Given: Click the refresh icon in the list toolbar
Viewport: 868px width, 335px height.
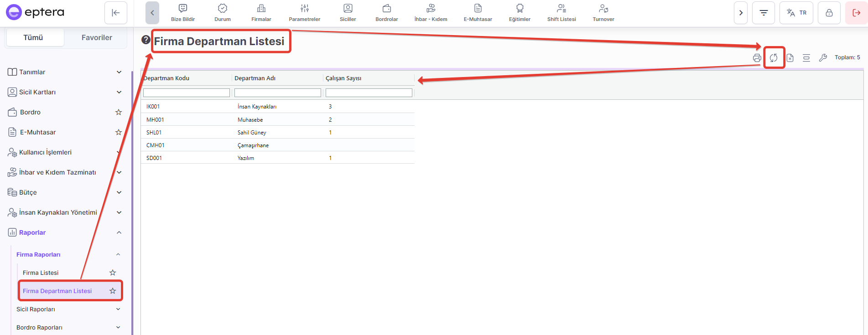Looking at the screenshot, I should tap(774, 58).
